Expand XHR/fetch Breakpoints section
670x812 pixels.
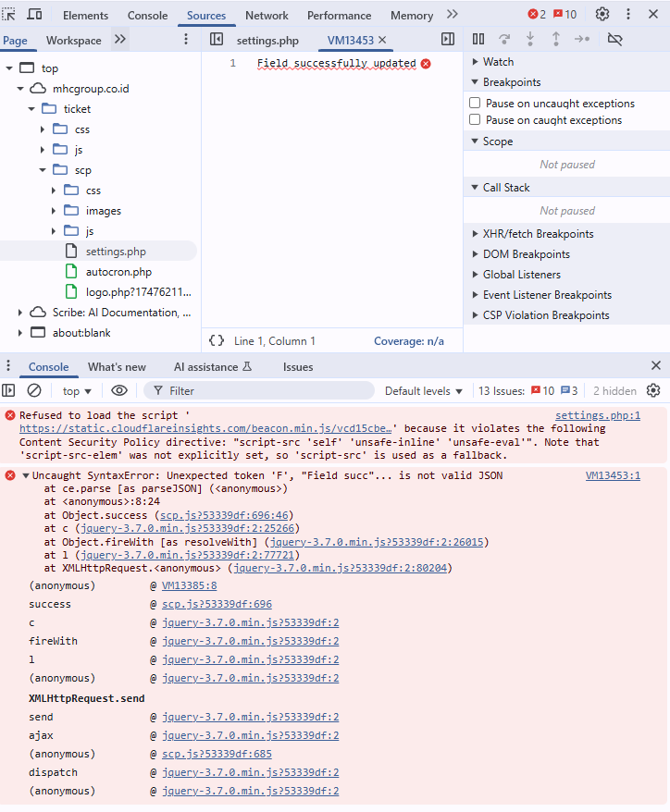(x=538, y=234)
